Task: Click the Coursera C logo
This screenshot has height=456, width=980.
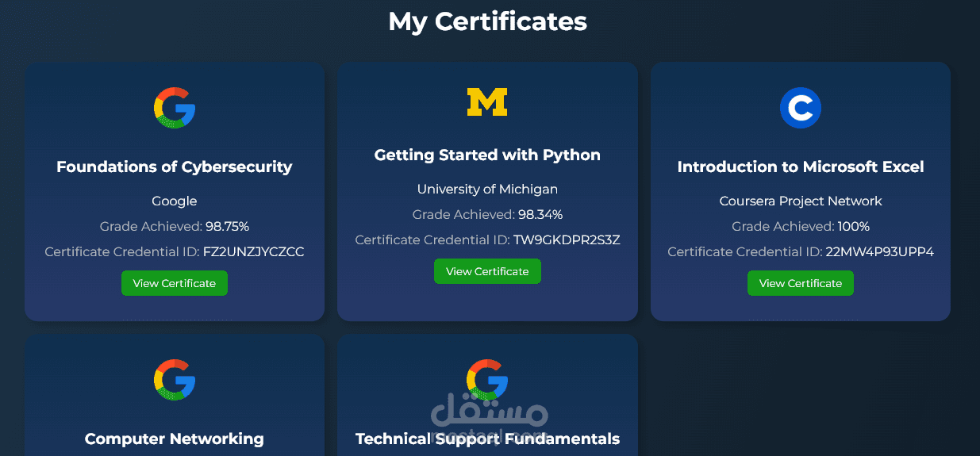Action: point(800,109)
